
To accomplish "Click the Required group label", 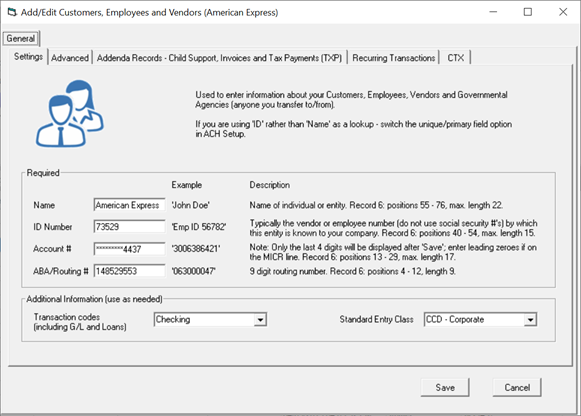I will click(43, 173).
